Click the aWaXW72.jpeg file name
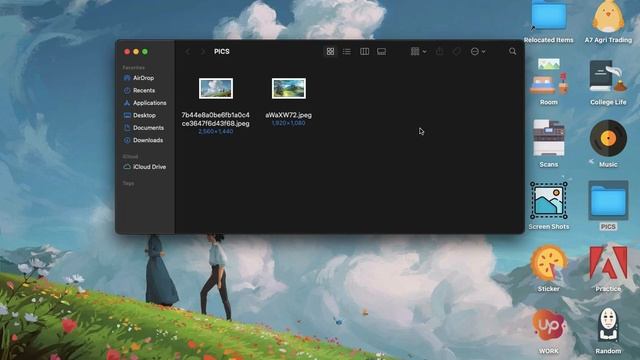640x360 pixels. (288, 115)
